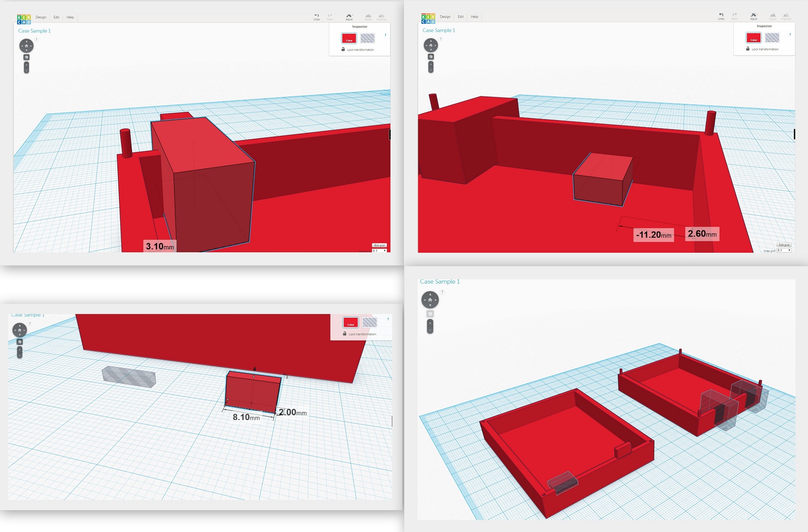Select the transparent Hole option in the Inspector
The height and width of the screenshot is (532, 808).
point(368,38)
